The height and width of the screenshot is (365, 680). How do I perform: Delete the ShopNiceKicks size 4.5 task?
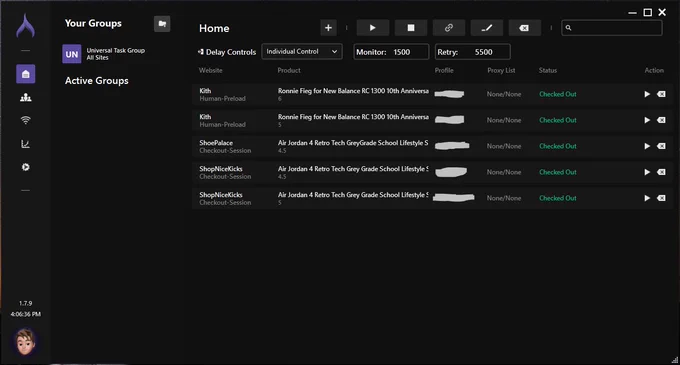point(661,172)
